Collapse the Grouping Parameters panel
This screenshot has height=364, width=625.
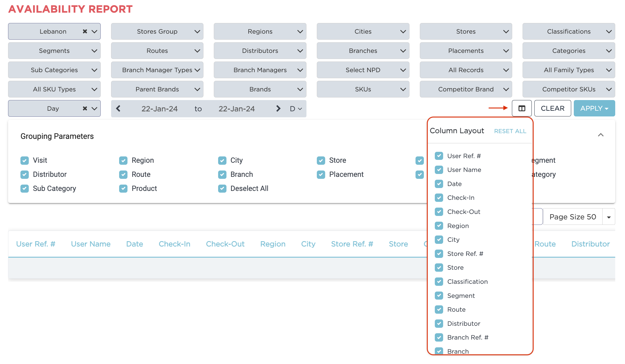coord(601,135)
